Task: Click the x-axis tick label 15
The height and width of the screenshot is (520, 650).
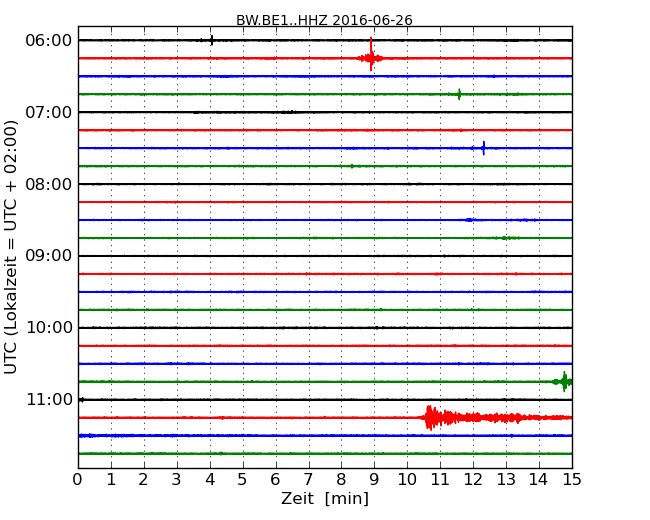Action: click(x=572, y=480)
